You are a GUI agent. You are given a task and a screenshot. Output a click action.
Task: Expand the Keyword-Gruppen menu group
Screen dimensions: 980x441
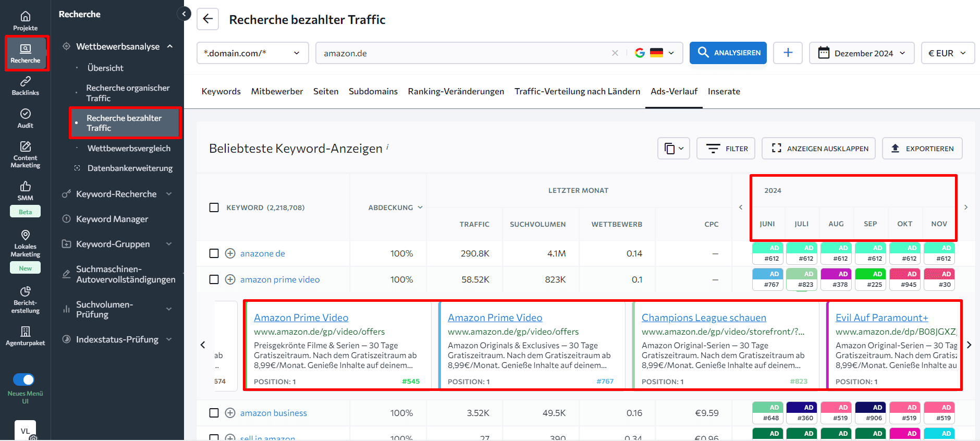169,244
